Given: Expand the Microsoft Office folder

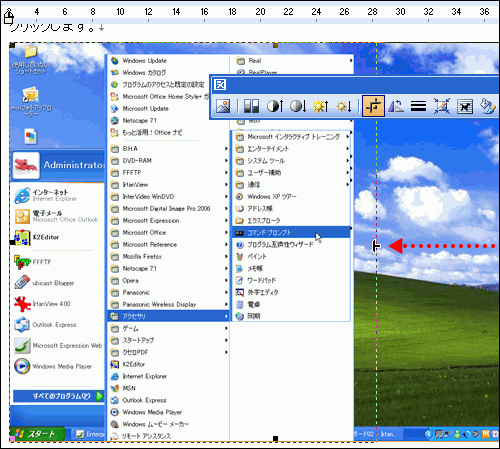Looking at the screenshot, I should click(x=169, y=233).
